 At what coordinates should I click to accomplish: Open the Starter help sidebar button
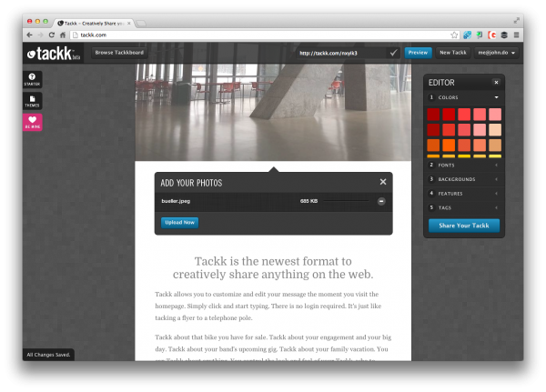click(33, 79)
